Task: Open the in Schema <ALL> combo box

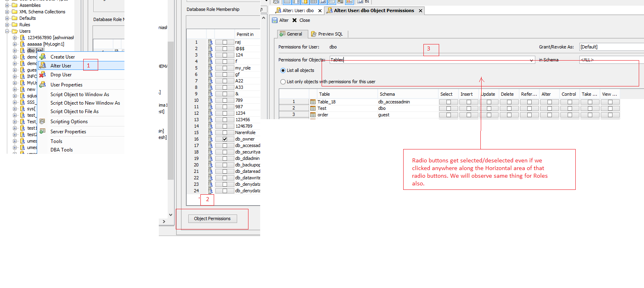Action: click(x=611, y=60)
